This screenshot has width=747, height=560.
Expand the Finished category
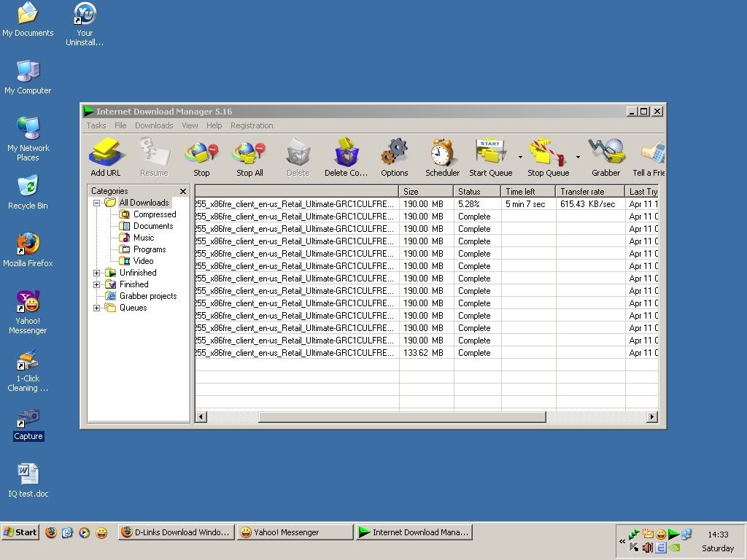tap(97, 284)
